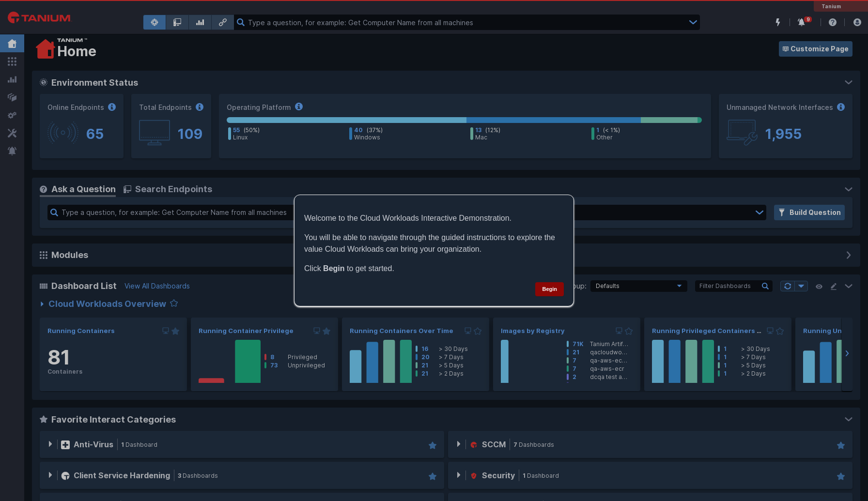Viewport: 868px width, 501px height.
Task: Click the edit pencil icon in Dashboard List
Action: tap(834, 287)
